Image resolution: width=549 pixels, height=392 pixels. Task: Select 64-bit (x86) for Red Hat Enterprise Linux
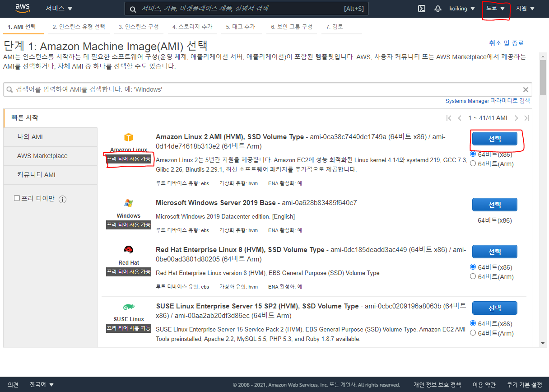[x=473, y=267]
